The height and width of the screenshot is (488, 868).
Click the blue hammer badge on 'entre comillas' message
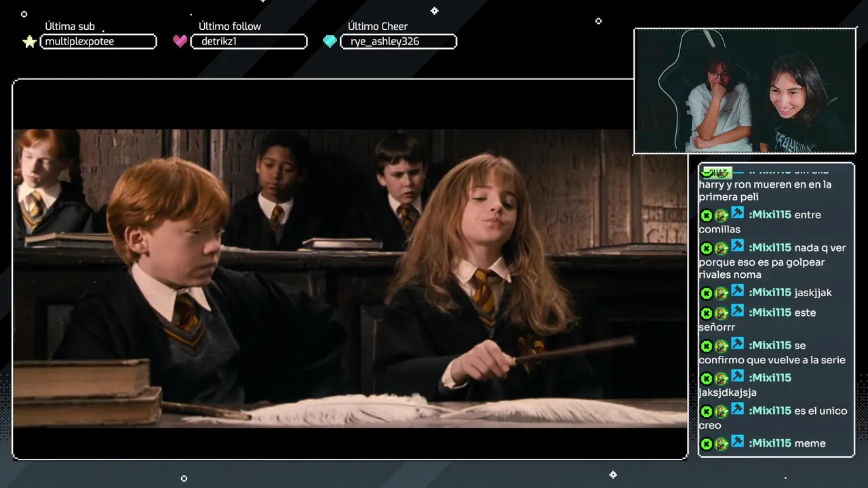(737, 213)
